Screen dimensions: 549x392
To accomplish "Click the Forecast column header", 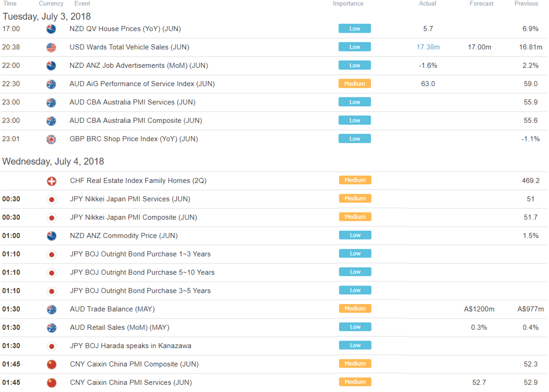I will (481, 4).
